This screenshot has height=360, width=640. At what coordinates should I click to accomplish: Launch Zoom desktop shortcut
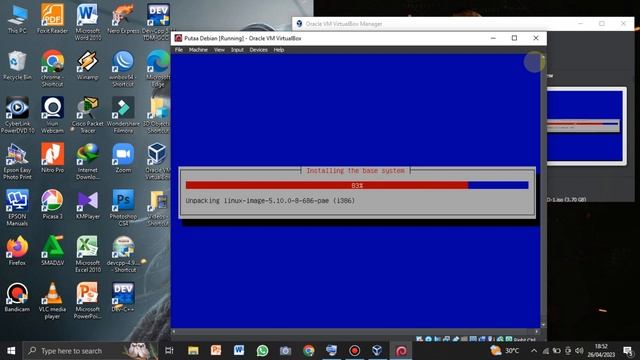tap(123, 158)
